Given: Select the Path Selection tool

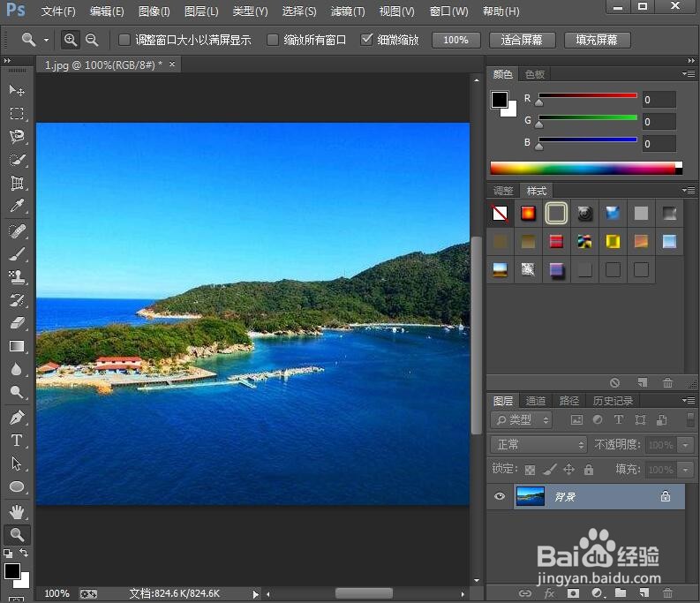Looking at the screenshot, I should pos(17,464).
